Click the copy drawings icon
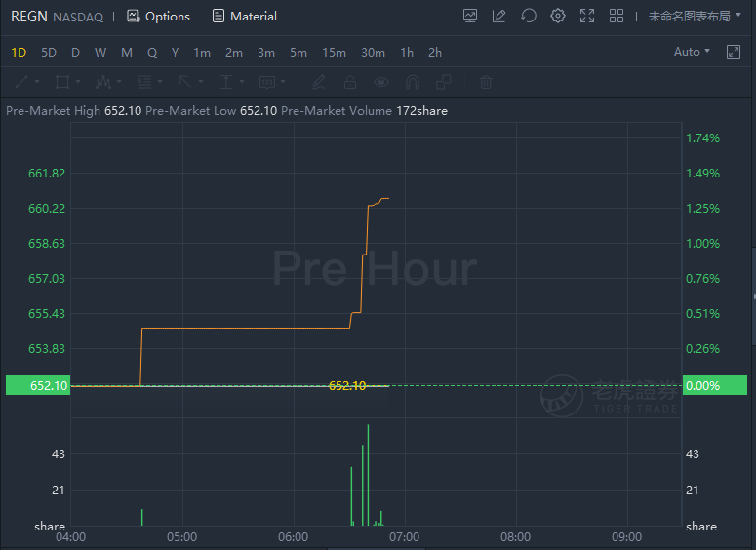This screenshot has height=550, width=756. [x=444, y=82]
